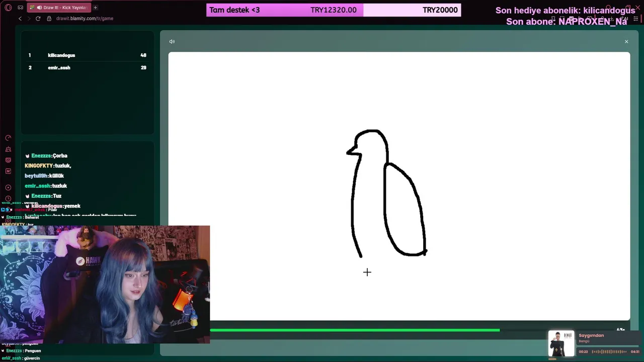Reload the current page
The height and width of the screenshot is (362, 644).
coord(38,19)
